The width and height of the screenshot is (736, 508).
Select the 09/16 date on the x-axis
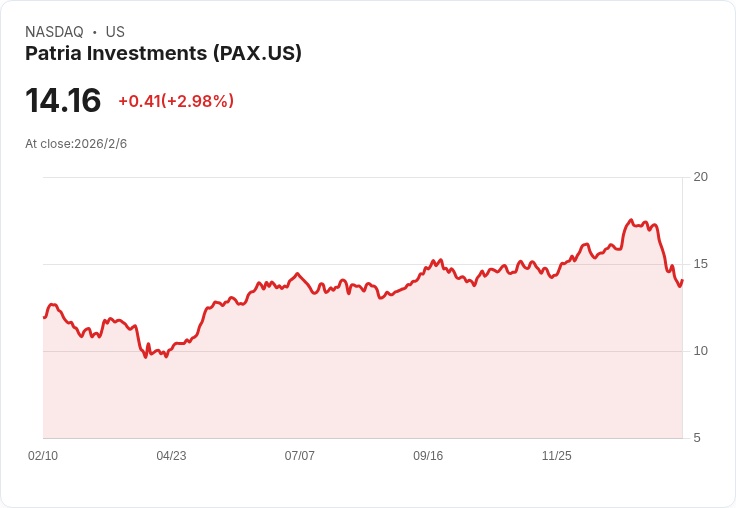428,456
